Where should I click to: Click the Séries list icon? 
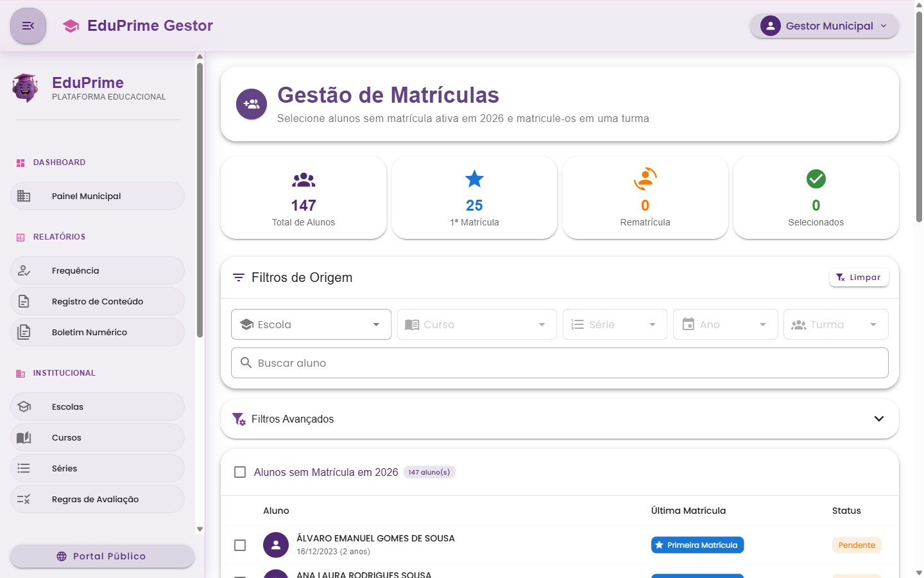24,468
